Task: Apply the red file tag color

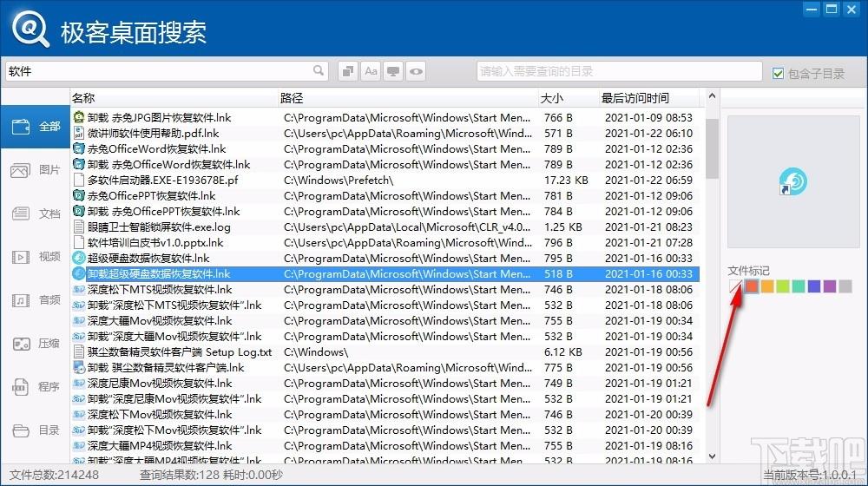Action: pyautogui.click(x=751, y=286)
